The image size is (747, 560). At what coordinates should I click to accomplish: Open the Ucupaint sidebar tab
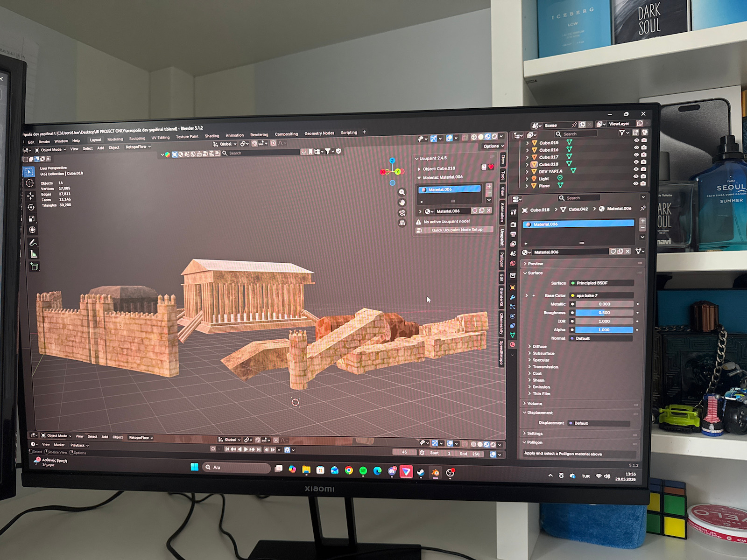click(502, 237)
